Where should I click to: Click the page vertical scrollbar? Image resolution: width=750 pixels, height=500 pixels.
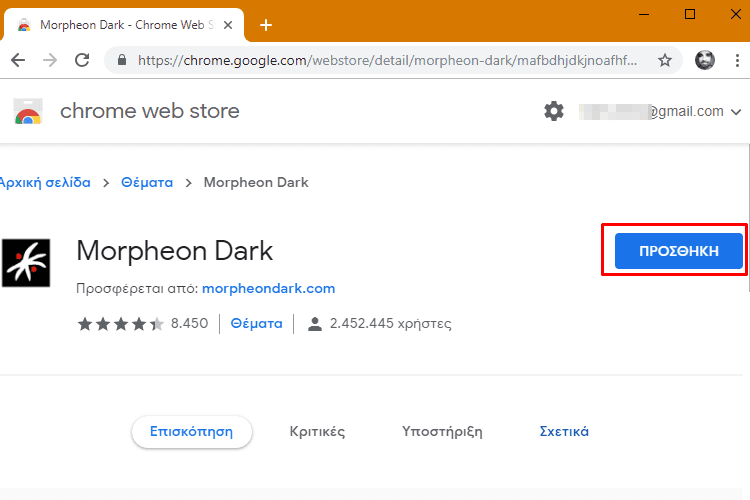tap(747, 218)
